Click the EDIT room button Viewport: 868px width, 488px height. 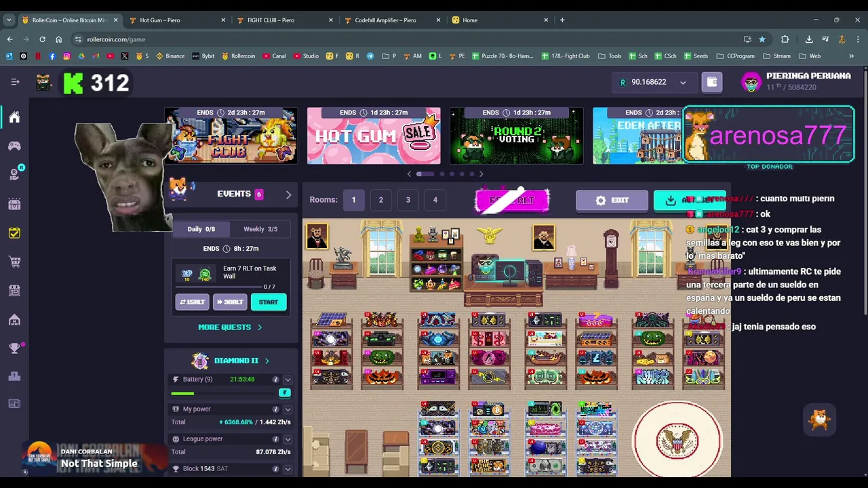(x=612, y=201)
